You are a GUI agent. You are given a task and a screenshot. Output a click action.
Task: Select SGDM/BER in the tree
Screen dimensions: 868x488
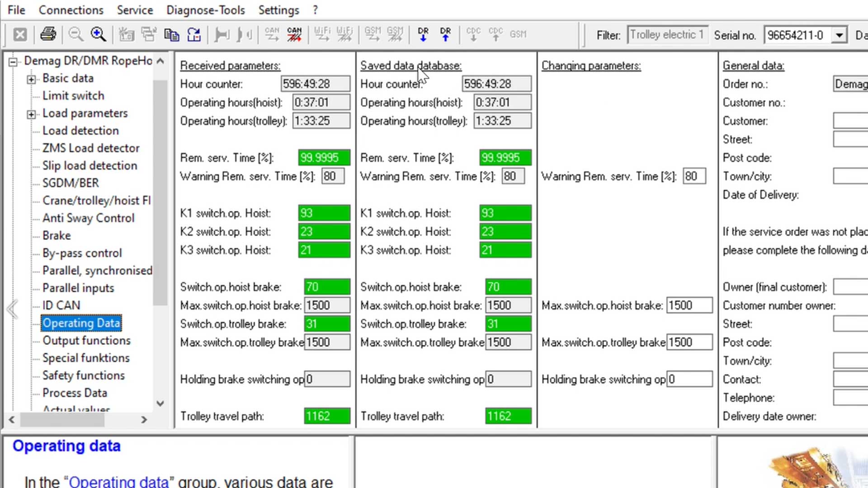coord(71,183)
